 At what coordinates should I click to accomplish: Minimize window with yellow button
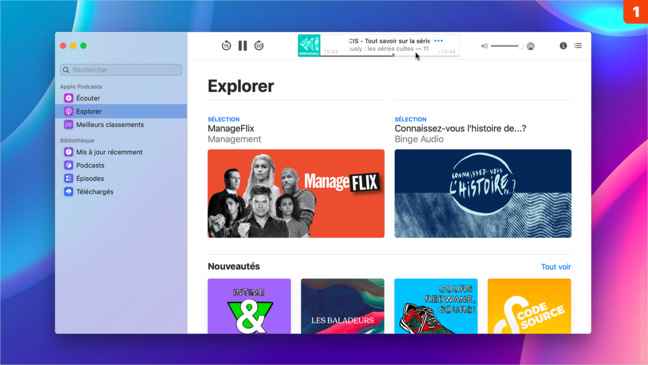tap(73, 45)
